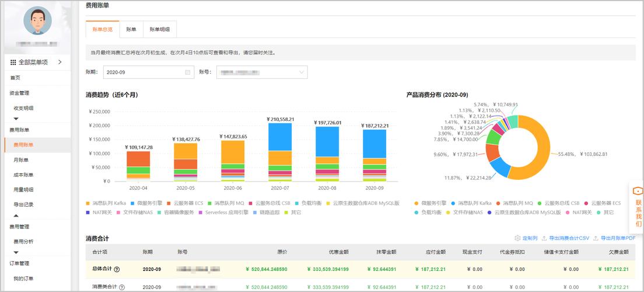Open the 账期 2020-09 date picker

pos(149,72)
